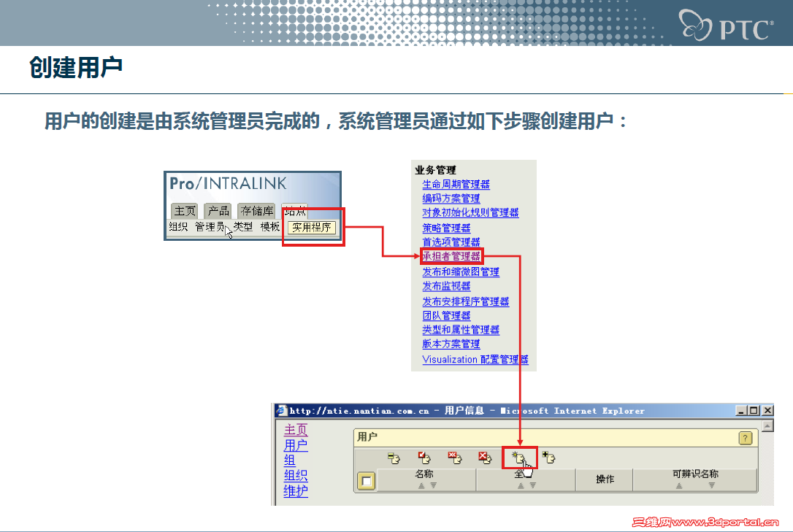Maximize the Internet Explorer window
The image size is (793, 532).
pyautogui.click(x=754, y=411)
